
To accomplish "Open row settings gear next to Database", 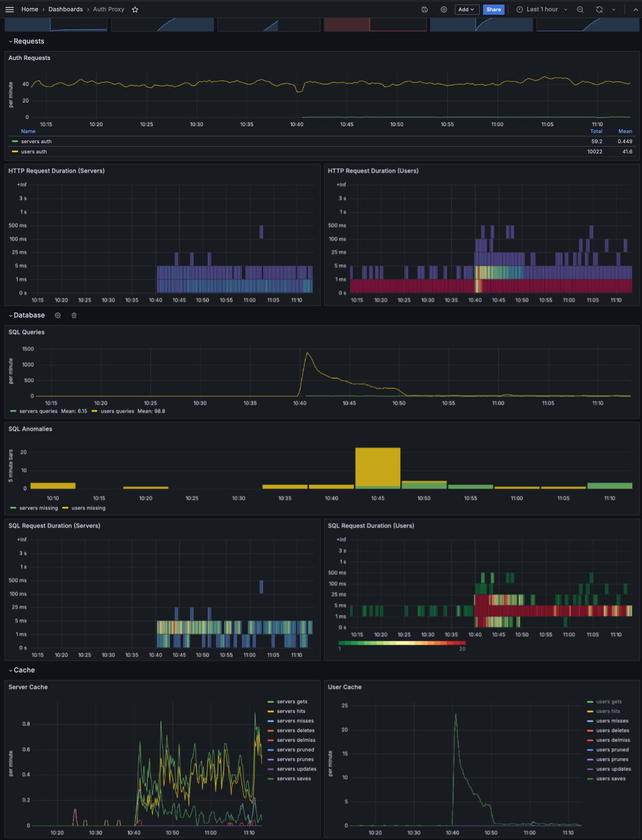I will point(57,315).
